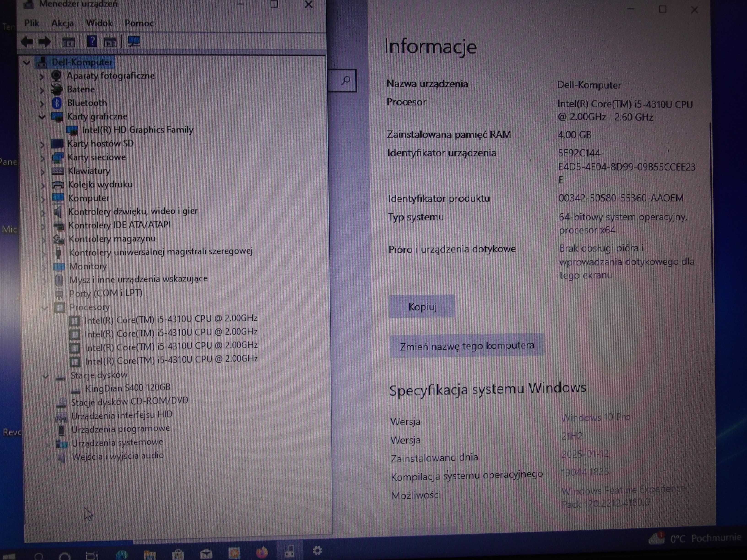Open the Akcja menu
Image resolution: width=747 pixels, height=560 pixels.
62,23
